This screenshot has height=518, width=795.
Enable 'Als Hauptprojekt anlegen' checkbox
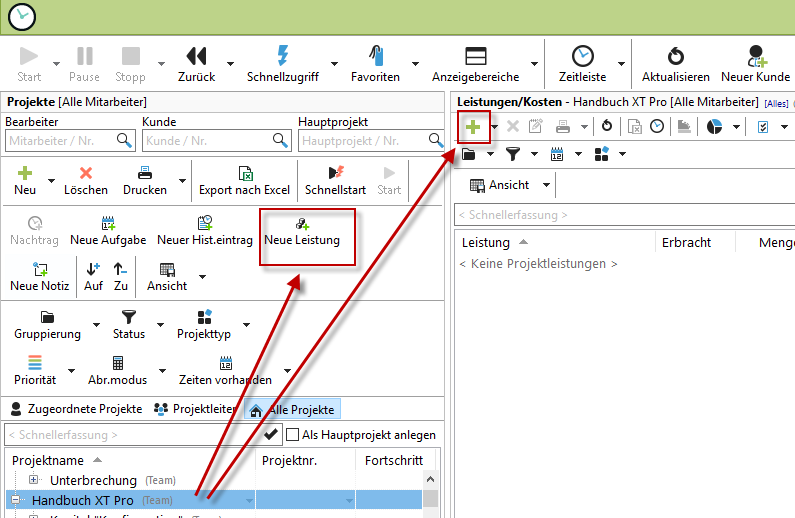click(x=292, y=435)
